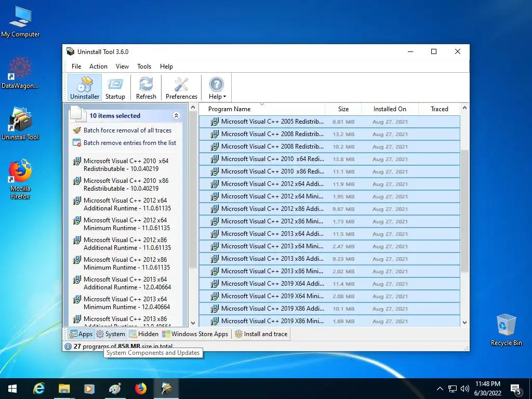Sort by Installed On column header
Screen dimensions: 532x399
[x=390, y=109]
